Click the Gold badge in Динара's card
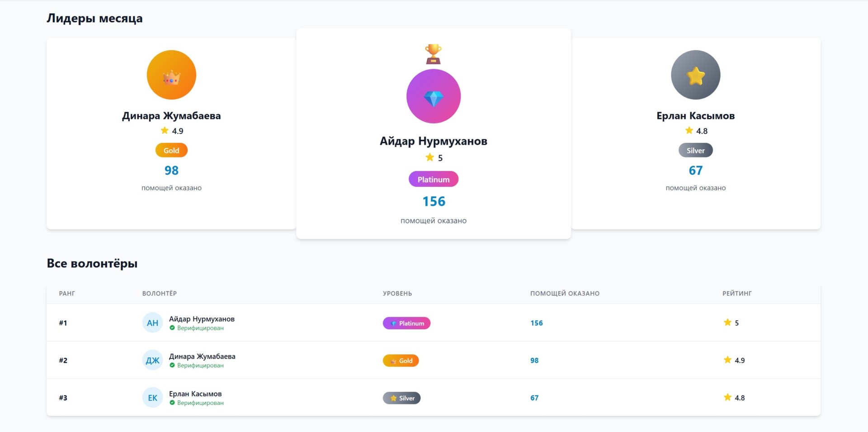 tap(171, 151)
